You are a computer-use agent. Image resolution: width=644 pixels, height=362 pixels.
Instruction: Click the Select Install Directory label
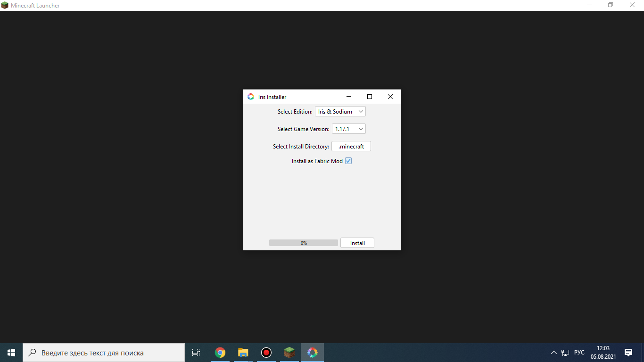click(x=301, y=147)
